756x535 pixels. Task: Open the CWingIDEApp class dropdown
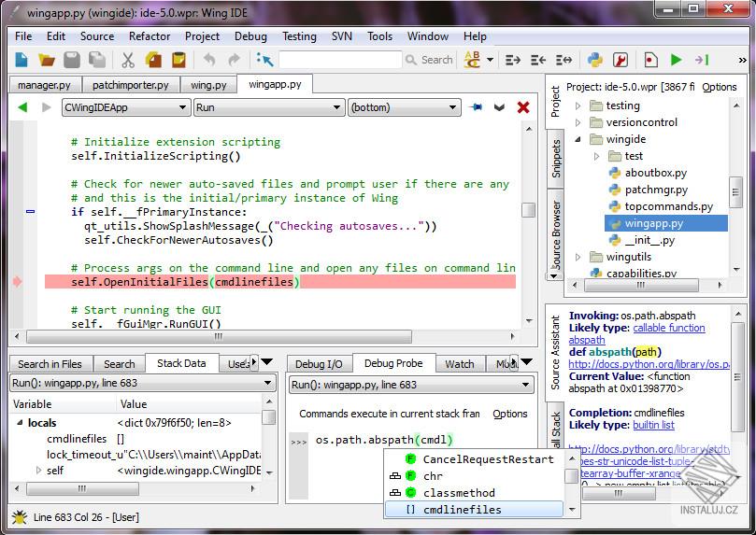[125, 107]
